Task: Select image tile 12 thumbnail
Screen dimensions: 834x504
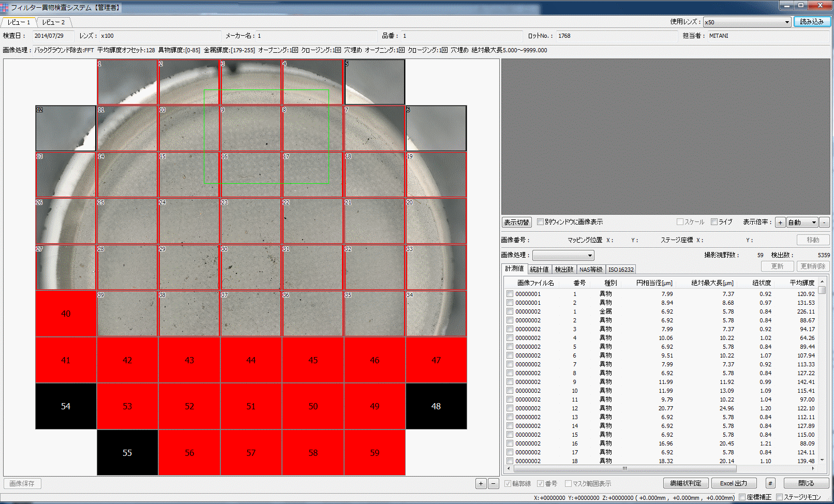Action: 66,128
